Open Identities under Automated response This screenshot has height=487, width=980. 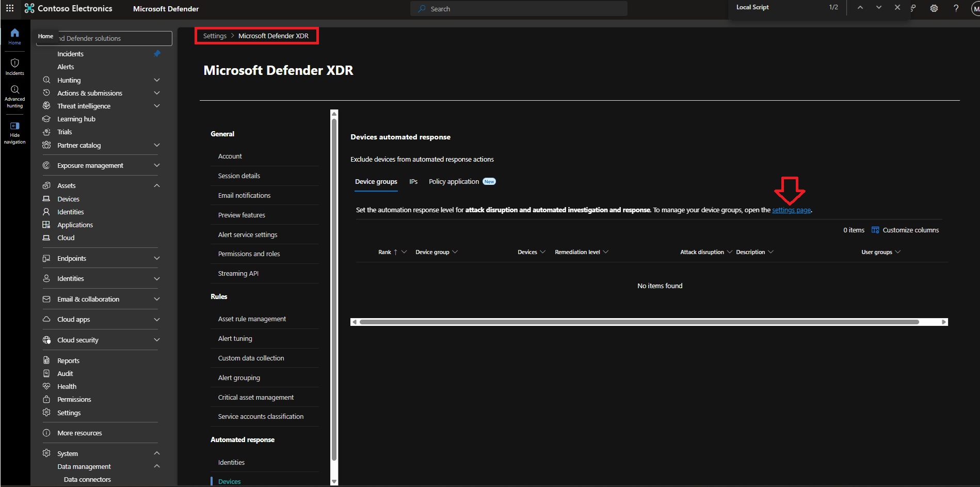click(232, 463)
